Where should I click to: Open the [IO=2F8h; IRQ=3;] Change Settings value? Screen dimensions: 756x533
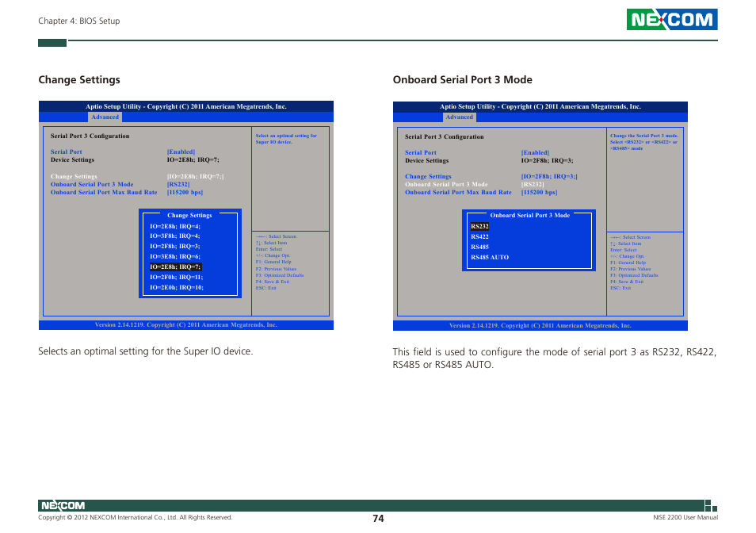click(549, 176)
